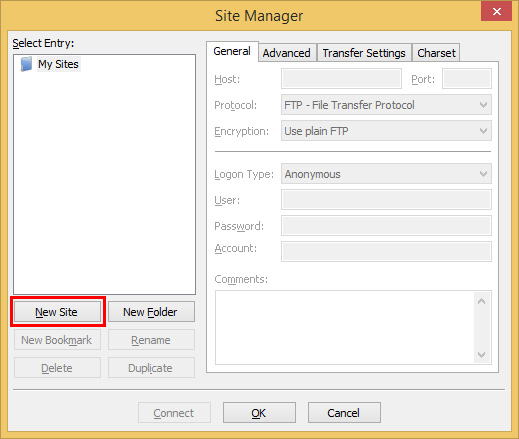Close the Site Manager window
The width and height of the screenshot is (519, 439).
[496, 12]
